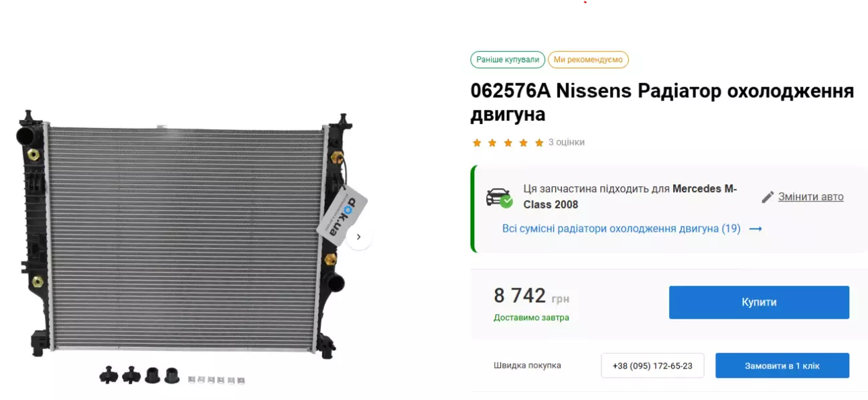The width and height of the screenshot is (868, 400).
Task: Click the Купити button
Action: (x=759, y=302)
